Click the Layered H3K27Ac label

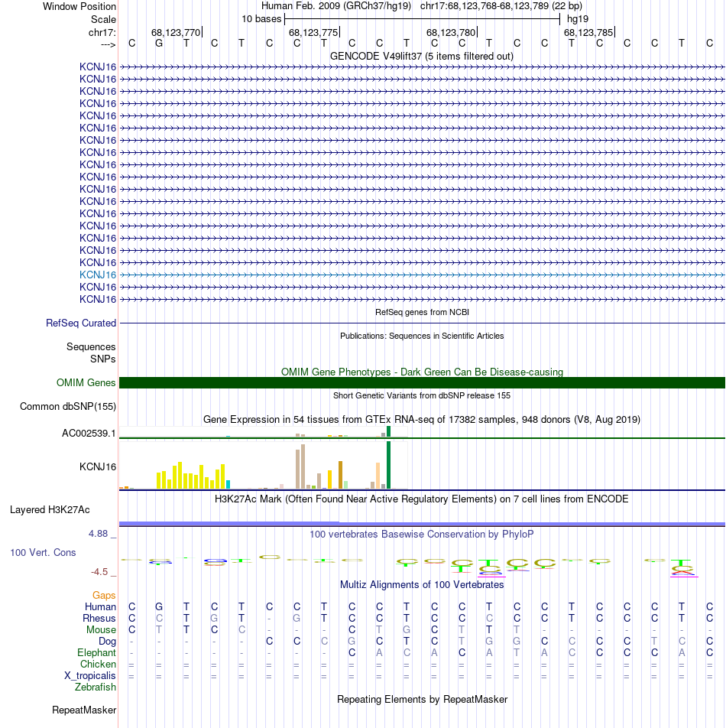[50, 510]
